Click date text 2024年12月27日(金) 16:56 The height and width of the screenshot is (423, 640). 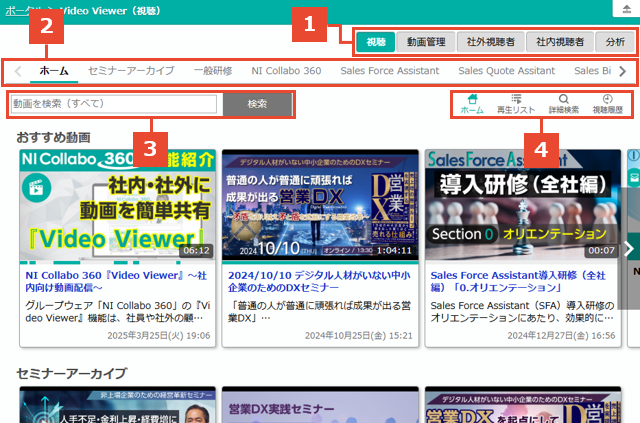point(561,336)
